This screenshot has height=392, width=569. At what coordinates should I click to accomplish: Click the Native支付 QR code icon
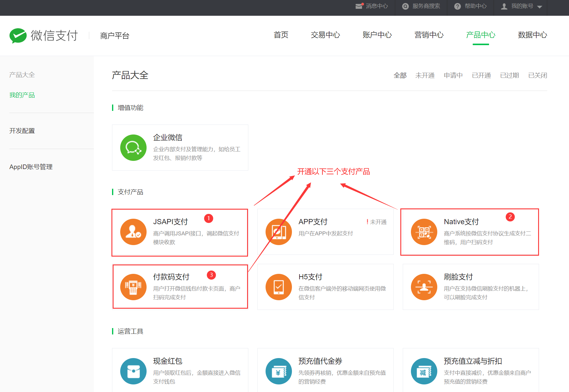click(424, 232)
